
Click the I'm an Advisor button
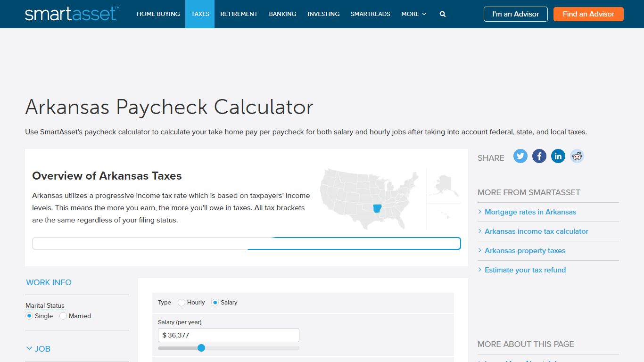(x=516, y=14)
